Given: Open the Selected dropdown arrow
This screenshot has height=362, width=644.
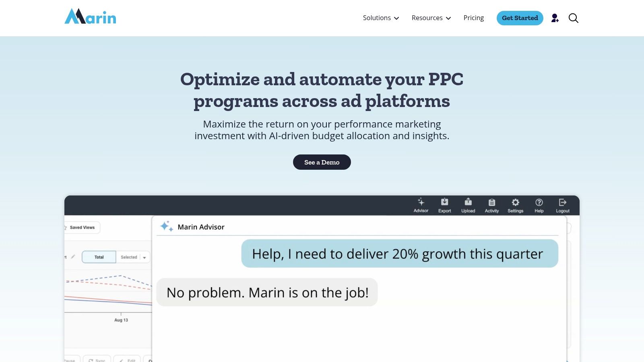Looking at the screenshot, I should (144, 257).
